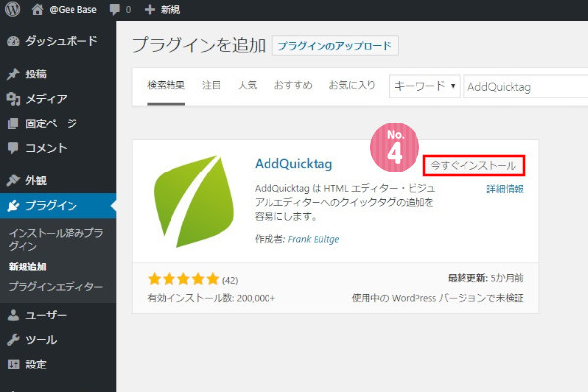Open プラグインエディター submenu item
The image size is (588, 392).
point(56,287)
